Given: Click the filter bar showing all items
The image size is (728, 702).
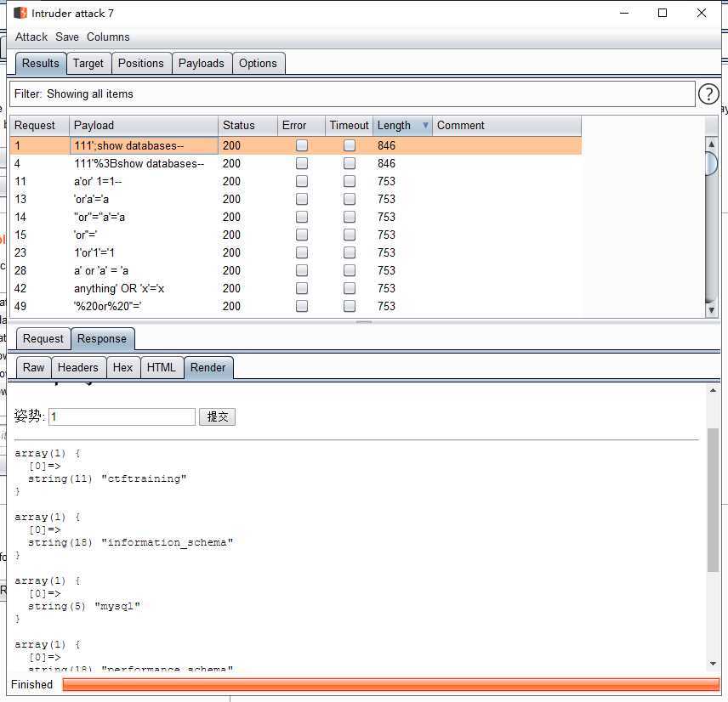Looking at the screenshot, I should (352, 94).
